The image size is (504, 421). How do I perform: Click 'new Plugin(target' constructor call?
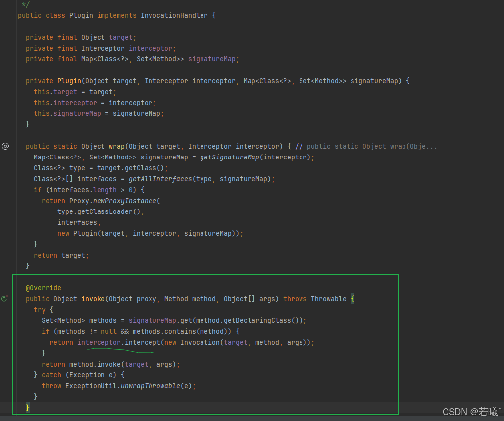91,233
